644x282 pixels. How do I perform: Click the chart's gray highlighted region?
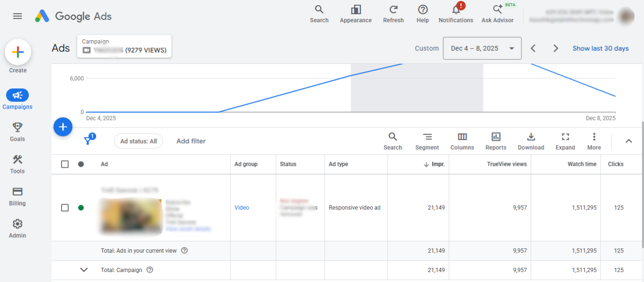click(x=416, y=88)
